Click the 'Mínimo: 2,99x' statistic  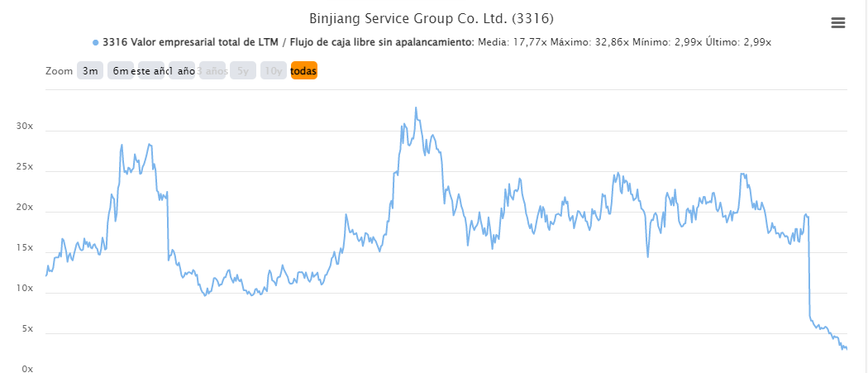(x=668, y=42)
